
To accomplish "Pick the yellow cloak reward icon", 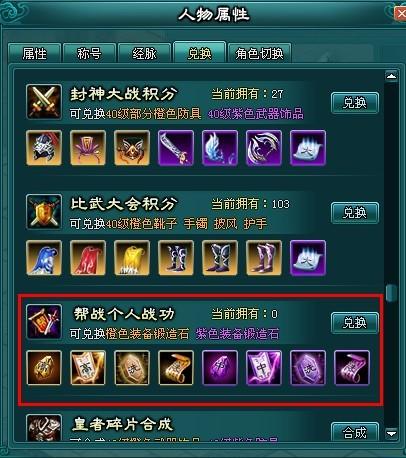I will (132, 258).
